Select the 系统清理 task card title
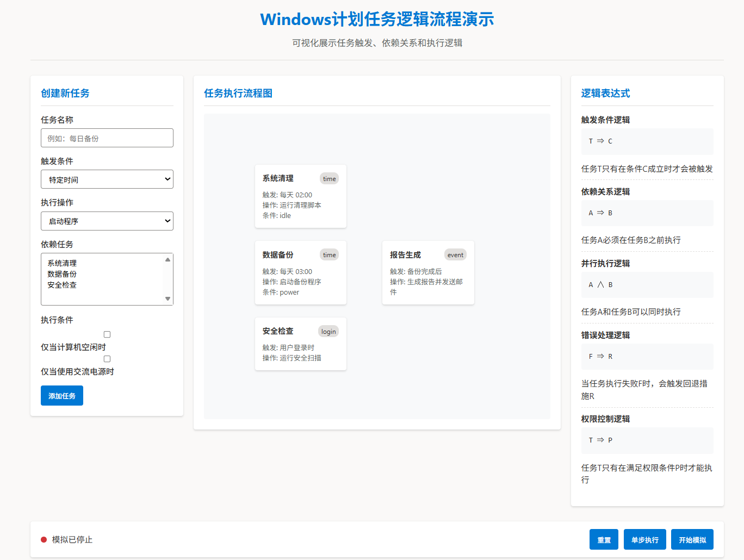The height and width of the screenshot is (560, 744). tap(278, 178)
